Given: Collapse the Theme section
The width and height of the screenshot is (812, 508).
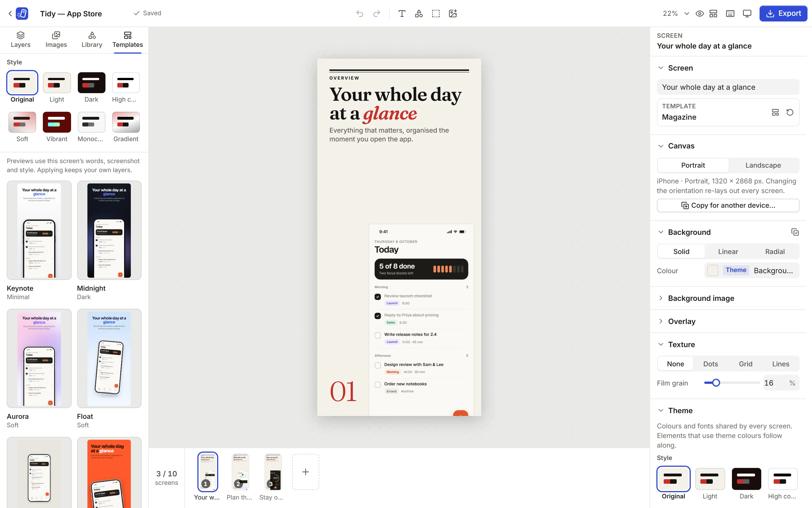Looking at the screenshot, I should [661, 410].
